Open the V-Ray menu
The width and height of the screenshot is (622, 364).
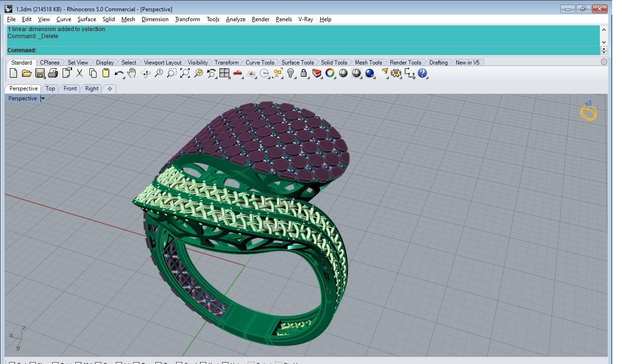[x=306, y=19]
